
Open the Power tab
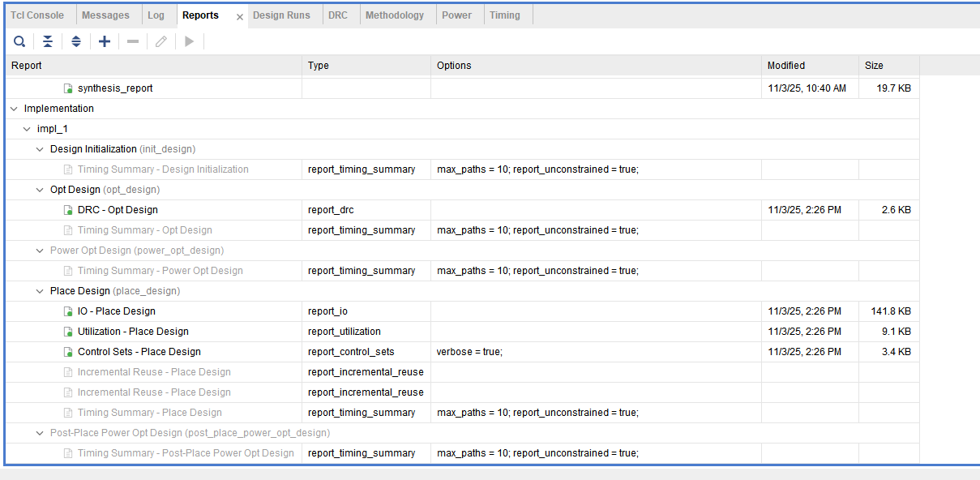pyautogui.click(x=456, y=15)
